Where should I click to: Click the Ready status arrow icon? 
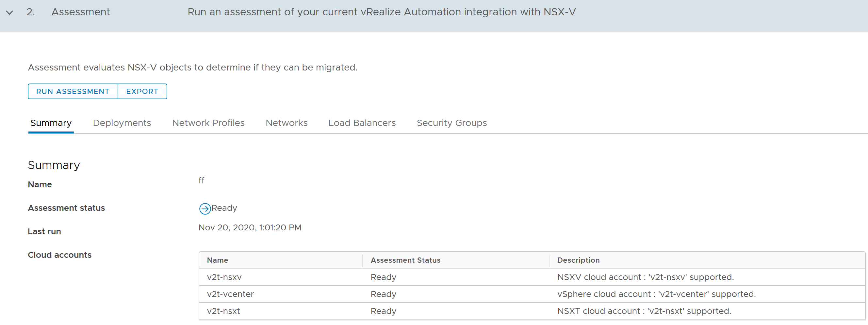coord(205,209)
